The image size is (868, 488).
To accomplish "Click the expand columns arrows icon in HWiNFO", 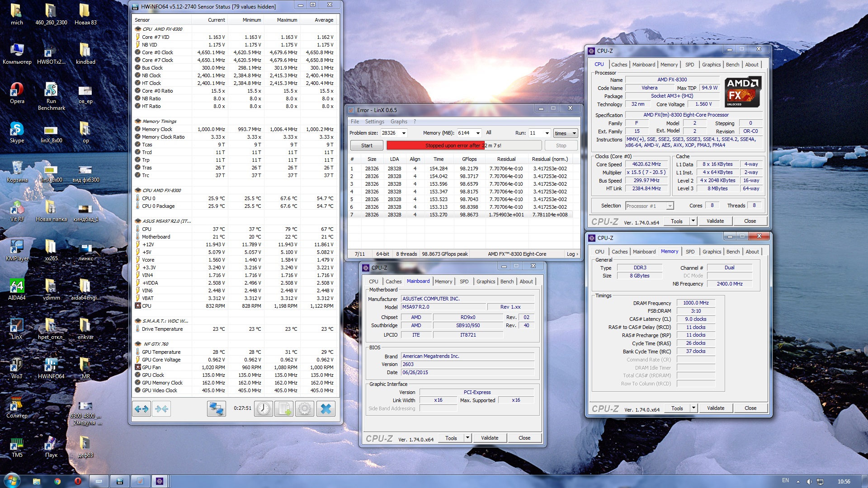I will click(142, 409).
